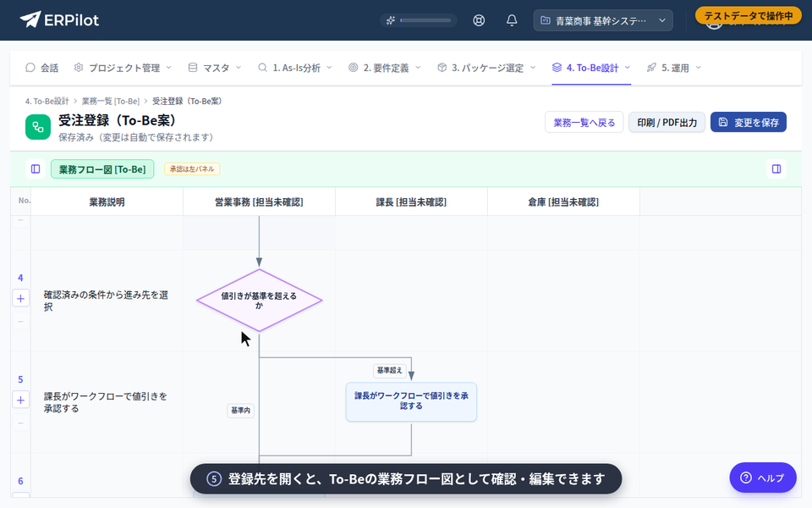Click the box icon for パッケージ選定
This screenshot has height=508, width=812.
(442, 68)
